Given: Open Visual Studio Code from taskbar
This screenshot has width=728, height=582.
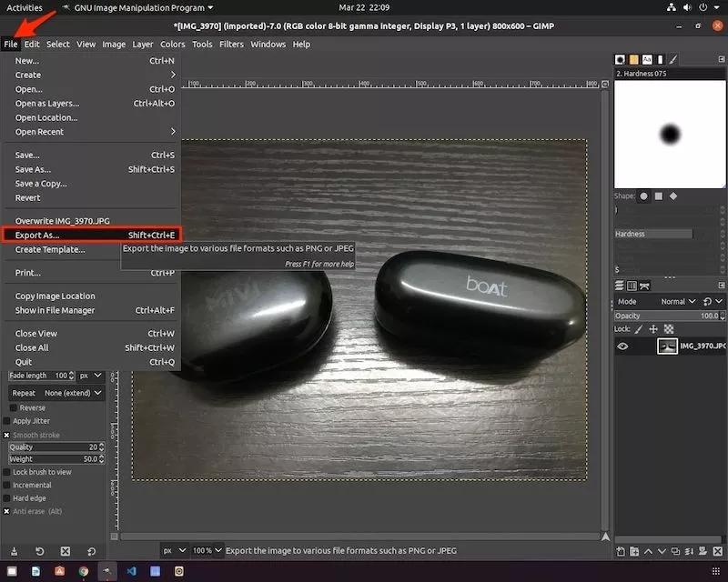Looking at the screenshot, I should click(x=131, y=571).
